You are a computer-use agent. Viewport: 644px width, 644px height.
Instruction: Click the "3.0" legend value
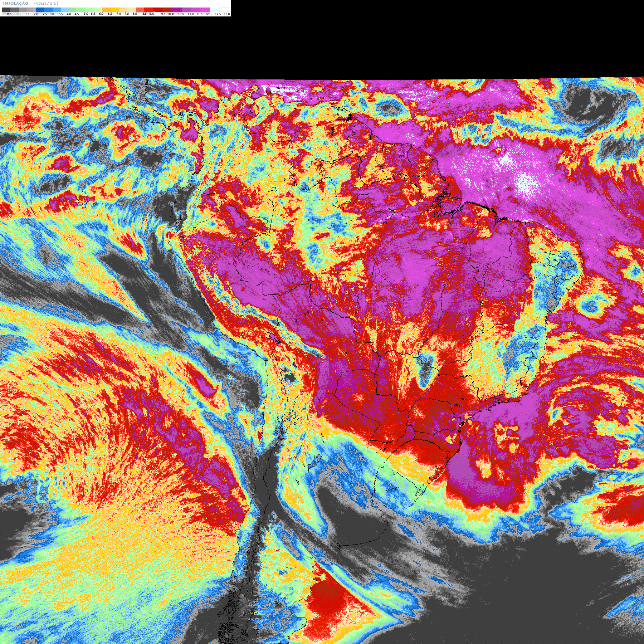(x=52, y=14)
